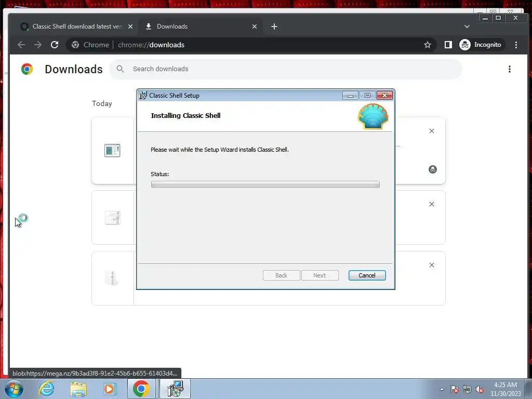Show hidden system tray icons

click(442, 389)
